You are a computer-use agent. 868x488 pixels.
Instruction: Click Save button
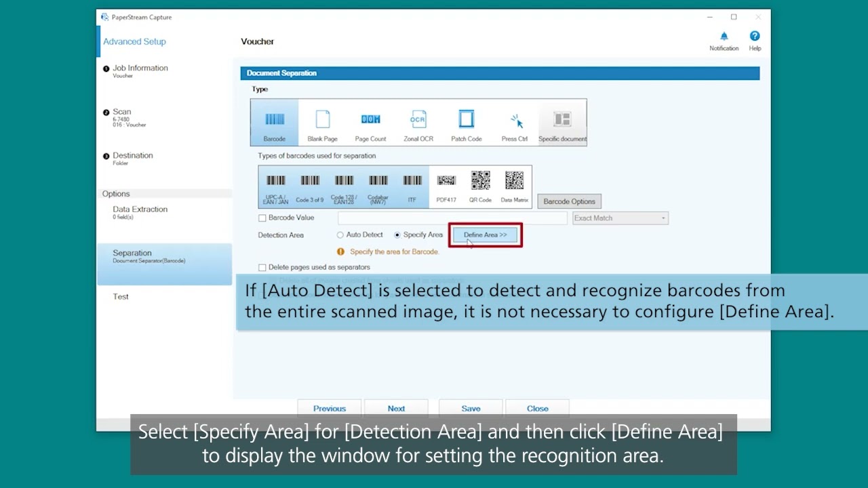point(471,409)
